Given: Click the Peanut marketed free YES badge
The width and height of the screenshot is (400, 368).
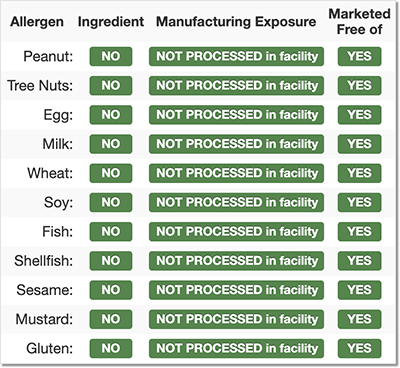Looking at the screenshot, I should [359, 56].
